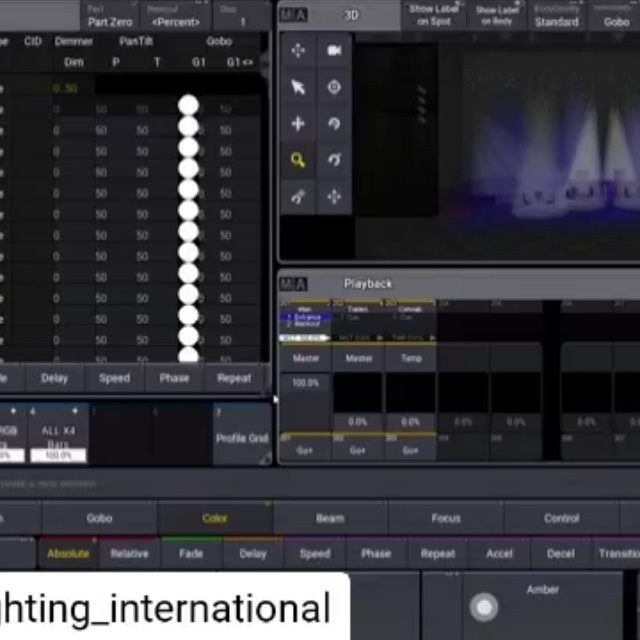Open the Part Zero selector
The image size is (640, 640).
point(109,16)
